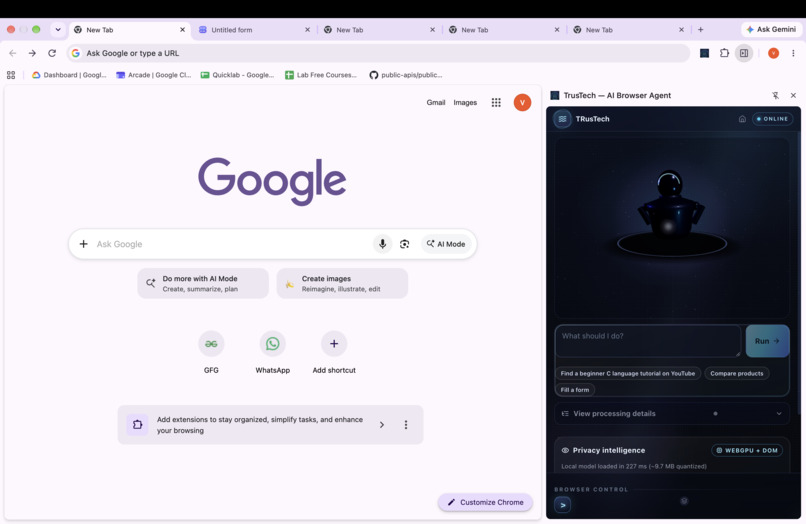Open Gmail link
806x524 pixels.
435,102
